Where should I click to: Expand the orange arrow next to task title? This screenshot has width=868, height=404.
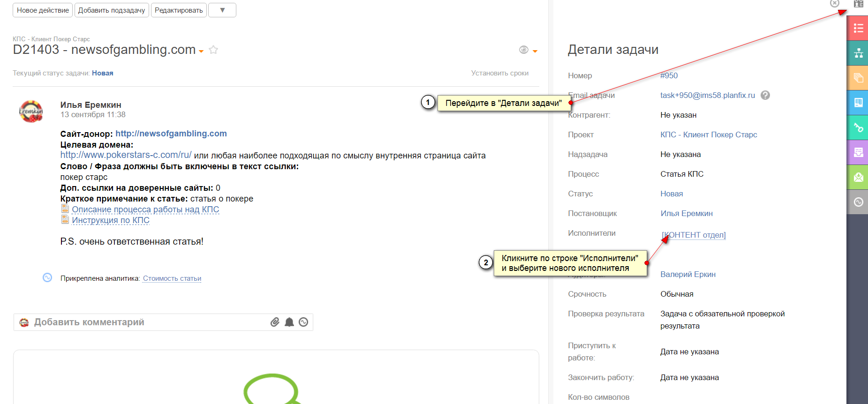[x=201, y=51]
